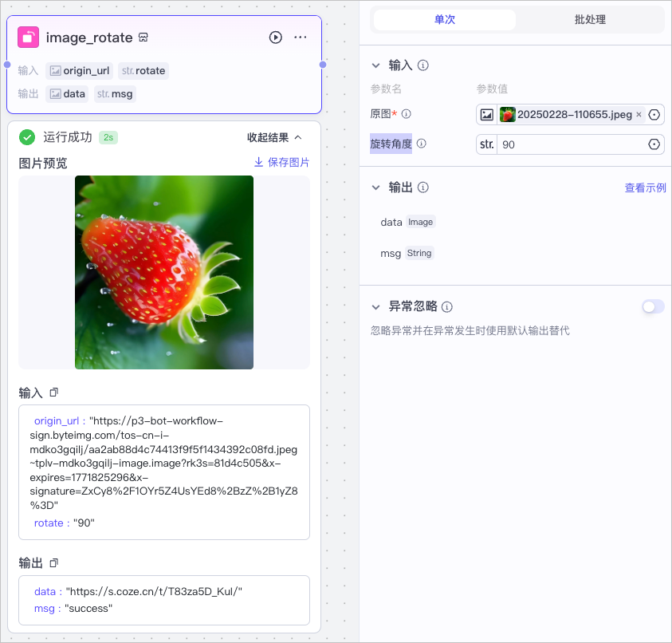Open variable reference picker for 旋转角度
Image resolution: width=672 pixels, height=643 pixels.
coord(654,144)
